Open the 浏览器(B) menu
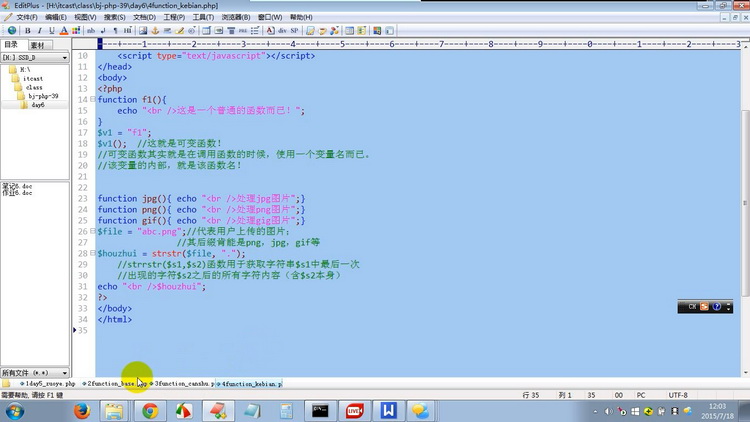 (x=236, y=17)
